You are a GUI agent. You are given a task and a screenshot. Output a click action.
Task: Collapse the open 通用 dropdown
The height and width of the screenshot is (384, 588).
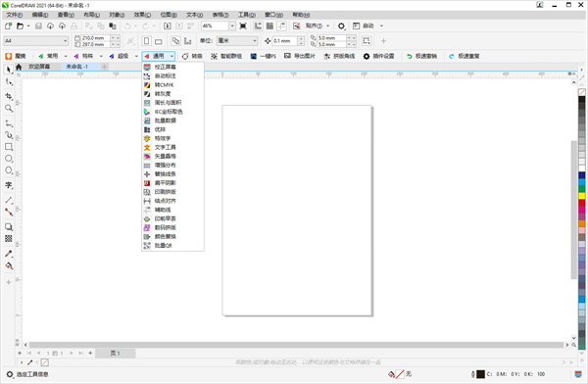click(171, 56)
